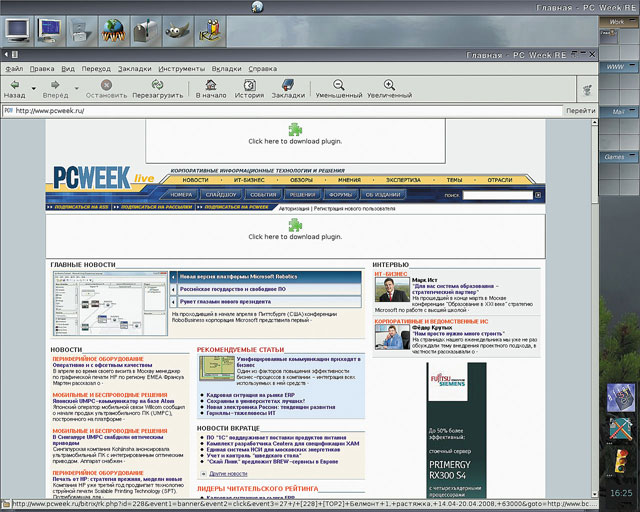Open the ОБЗОРЫ section link
Viewport: 640px width, 512px height.
coord(301,180)
